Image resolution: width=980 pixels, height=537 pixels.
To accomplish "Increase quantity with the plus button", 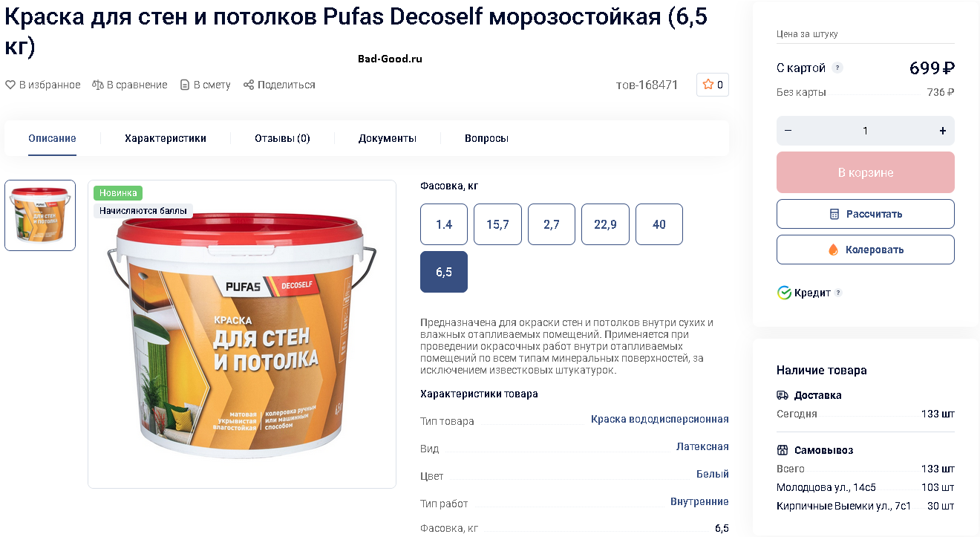I will [x=943, y=131].
